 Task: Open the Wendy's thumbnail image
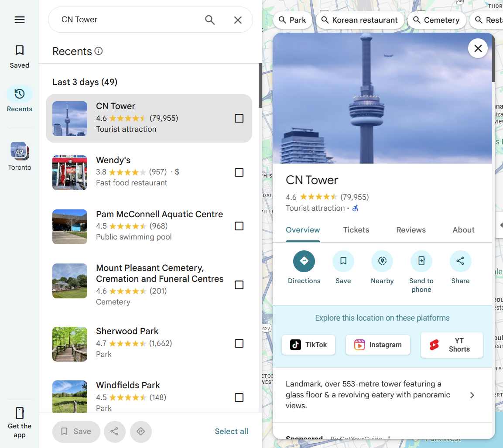[x=70, y=173]
